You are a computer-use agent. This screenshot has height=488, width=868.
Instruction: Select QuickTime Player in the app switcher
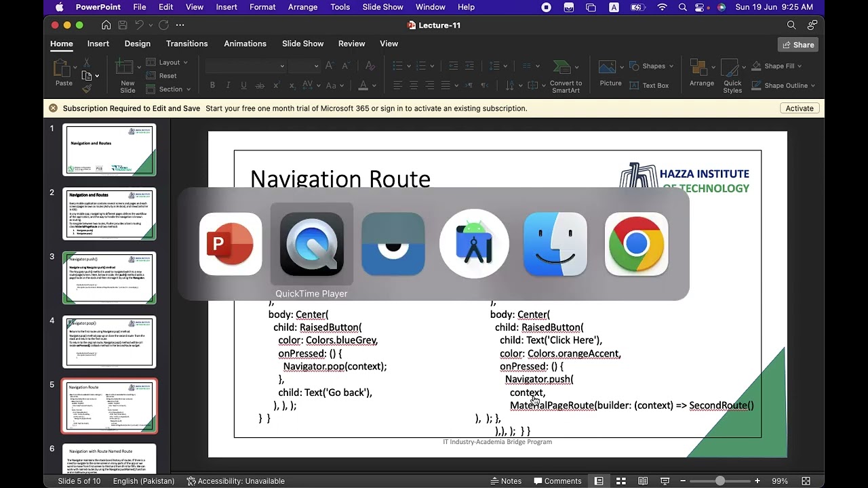312,244
